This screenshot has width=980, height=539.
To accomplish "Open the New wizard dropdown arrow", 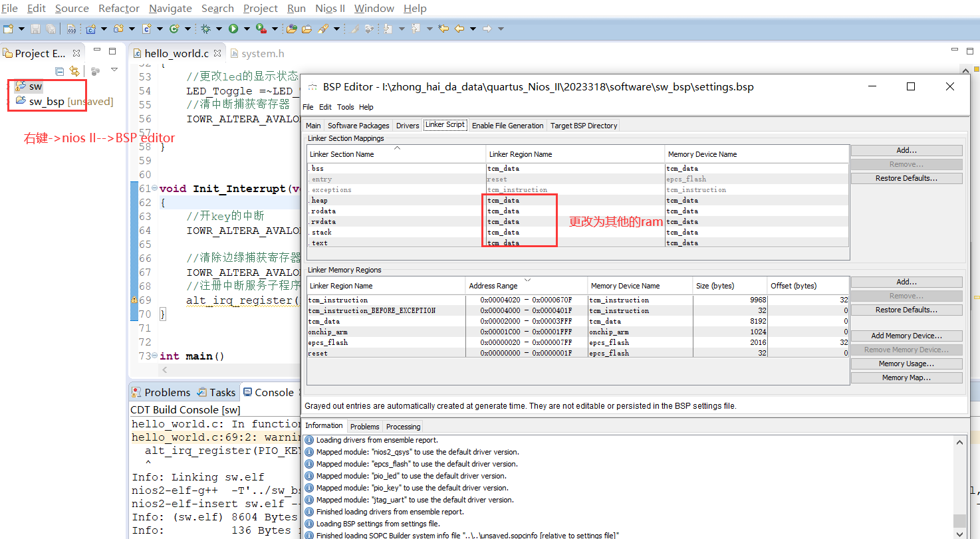I will [x=21, y=29].
